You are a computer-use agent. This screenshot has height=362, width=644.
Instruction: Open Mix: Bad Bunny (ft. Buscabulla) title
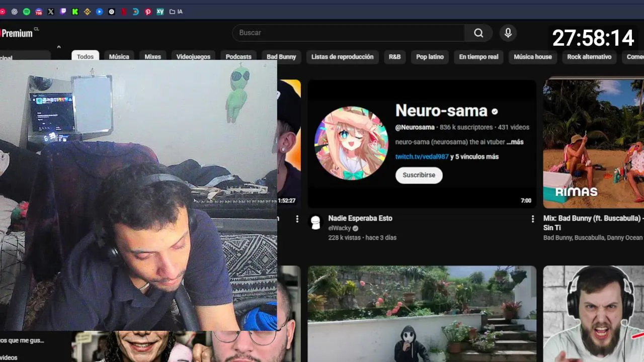(x=594, y=223)
